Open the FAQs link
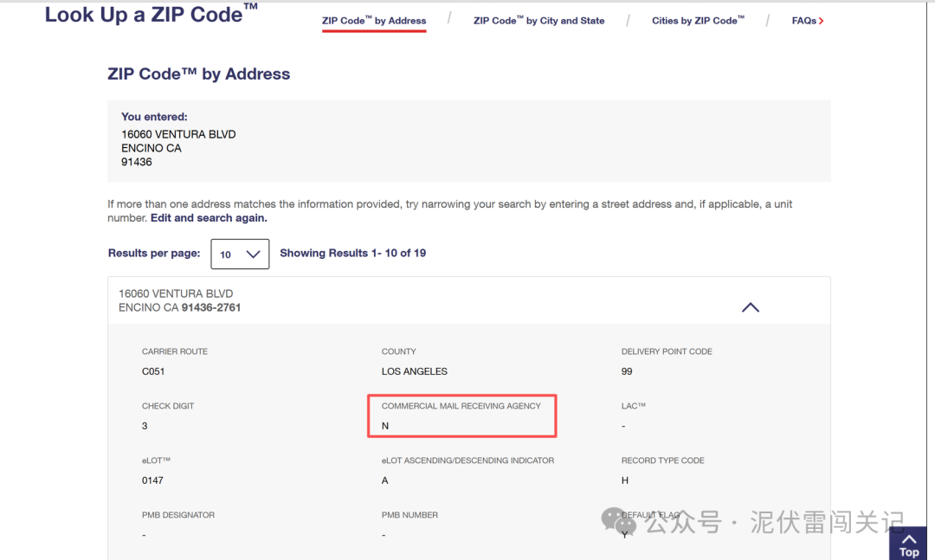The image size is (935, 560). 808,21
